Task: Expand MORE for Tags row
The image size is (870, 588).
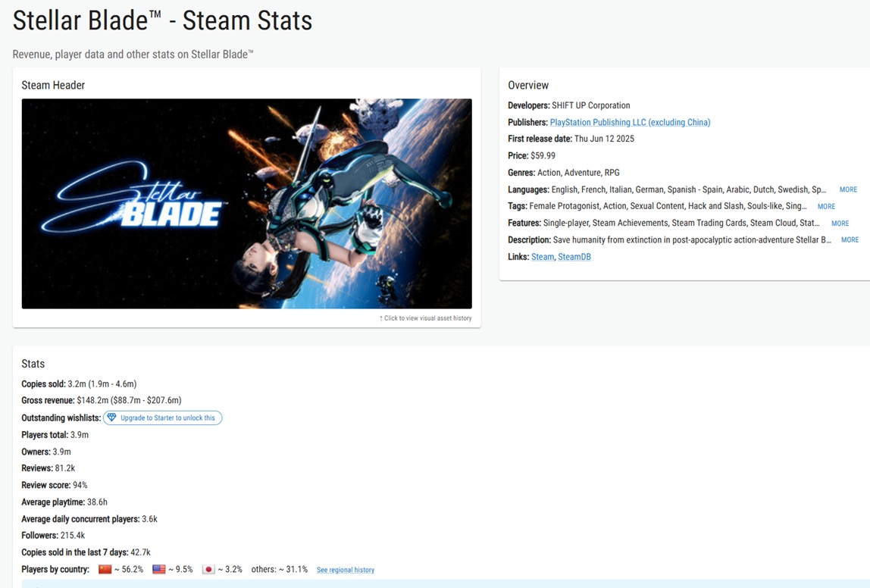Action: pyautogui.click(x=825, y=206)
